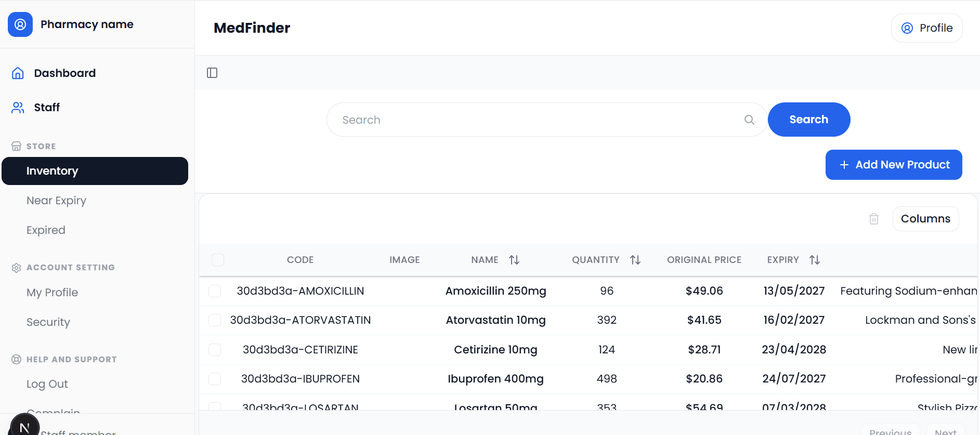The height and width of the screenshot is (435, 980).
Task: Go to the Staff section
Action: pos(47,108)
